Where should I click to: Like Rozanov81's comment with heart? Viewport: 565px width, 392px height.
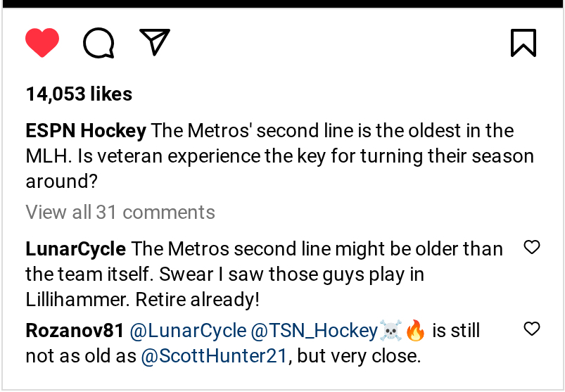tap(532, 329)
